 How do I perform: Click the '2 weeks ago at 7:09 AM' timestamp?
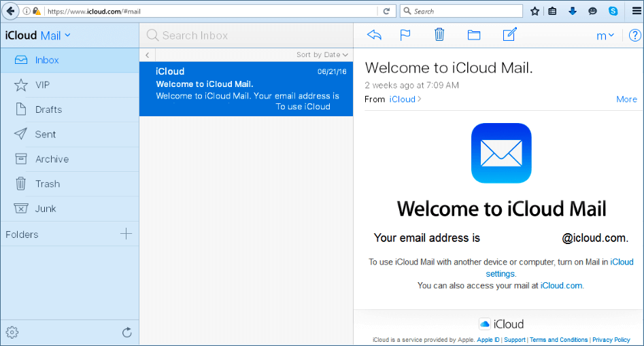point(411,86)
